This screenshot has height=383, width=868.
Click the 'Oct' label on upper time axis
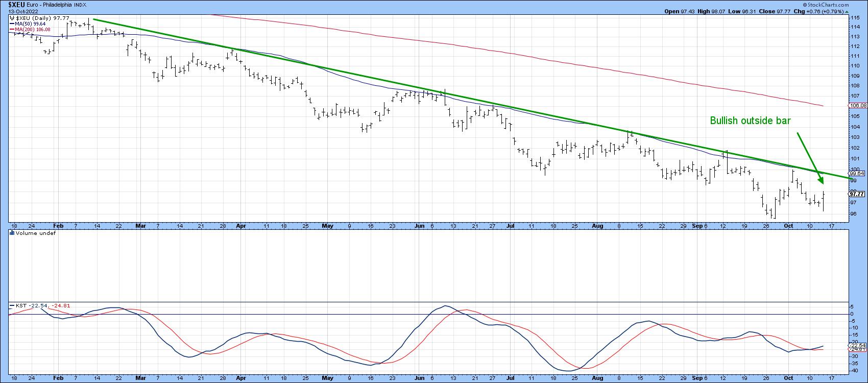pyautogui.click(x=789, y=225)
